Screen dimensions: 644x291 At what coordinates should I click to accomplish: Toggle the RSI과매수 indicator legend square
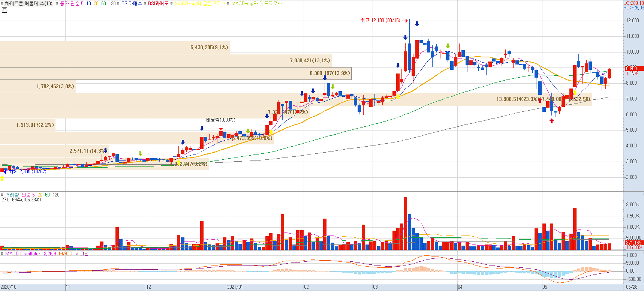point(118,3)
